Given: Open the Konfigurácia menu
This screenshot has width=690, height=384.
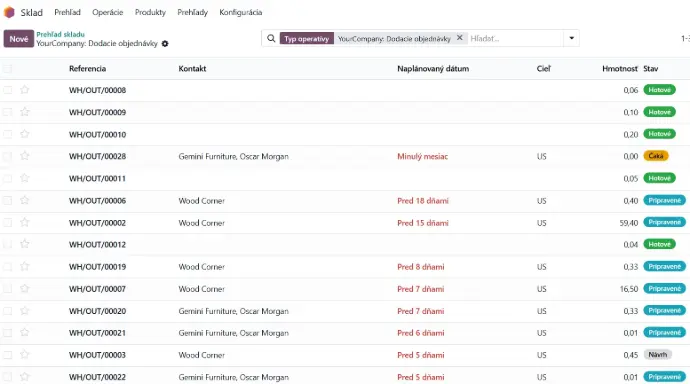Looking at the screenshot, I should click(241, 12).
